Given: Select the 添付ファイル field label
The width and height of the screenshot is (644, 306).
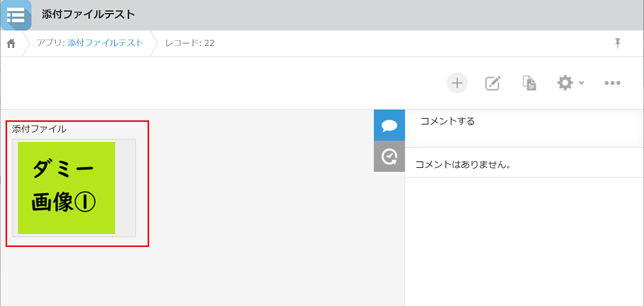Looking at the screenshot, I should (39, 129).
